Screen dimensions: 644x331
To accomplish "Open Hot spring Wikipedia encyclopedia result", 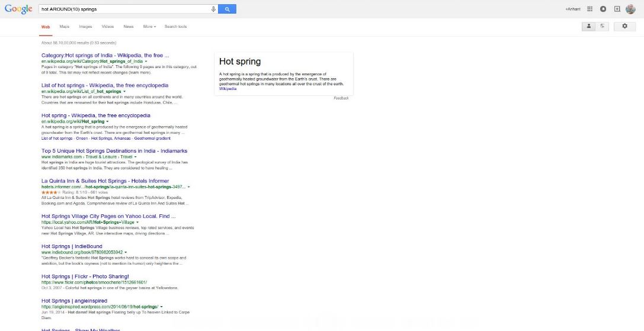I will pyautogui.click(x=96, y=115).
